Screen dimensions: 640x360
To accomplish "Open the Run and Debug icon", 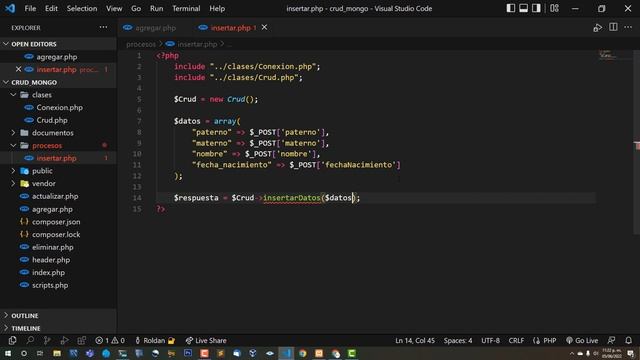I will 64,340.
